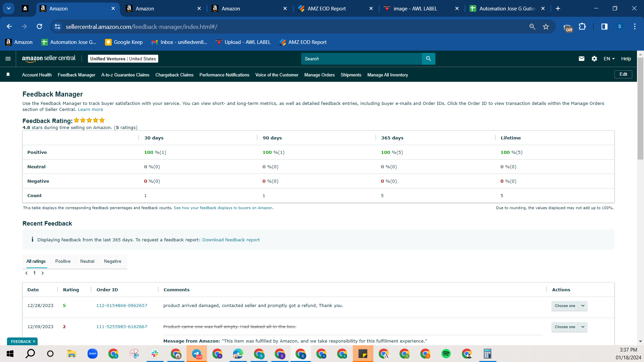This screenshot has height=362, width=644.
Task: See how feedback displays to buyers link
Action: pos(223,208)
